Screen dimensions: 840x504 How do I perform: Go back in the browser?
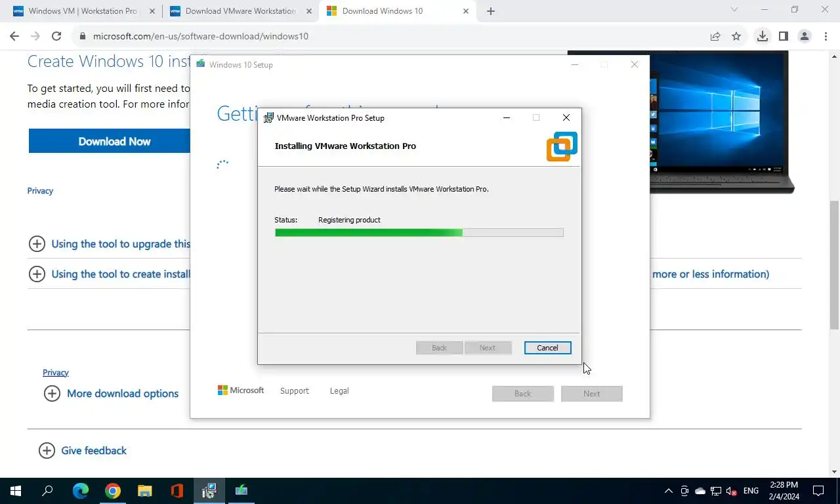click(x=14, y=36)
